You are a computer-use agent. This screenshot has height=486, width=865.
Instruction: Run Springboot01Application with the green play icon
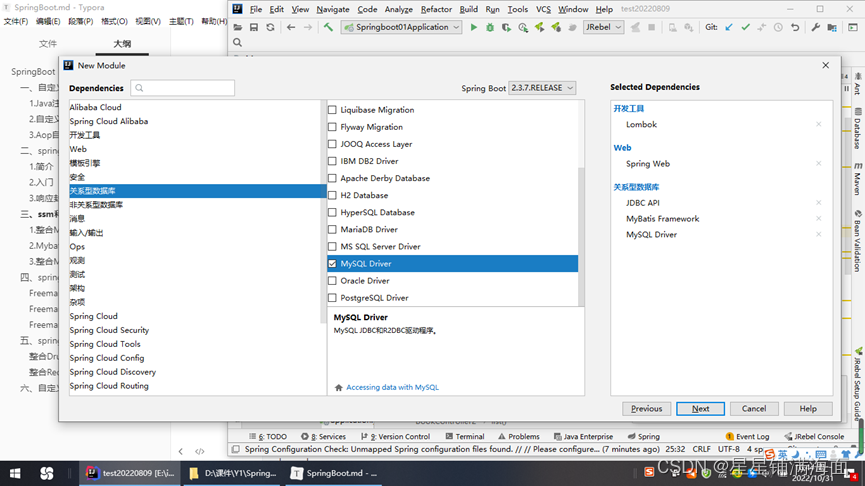[473, 27]
